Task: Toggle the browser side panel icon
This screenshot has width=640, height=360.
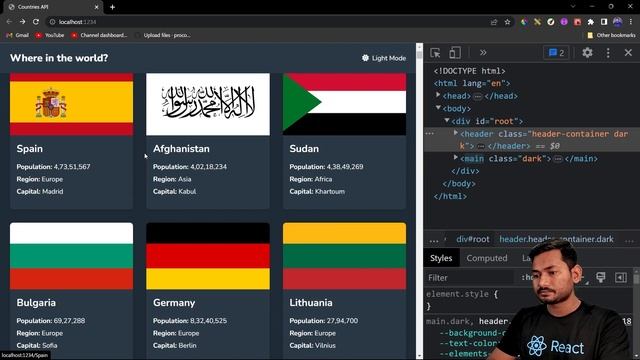Action: 604,22
